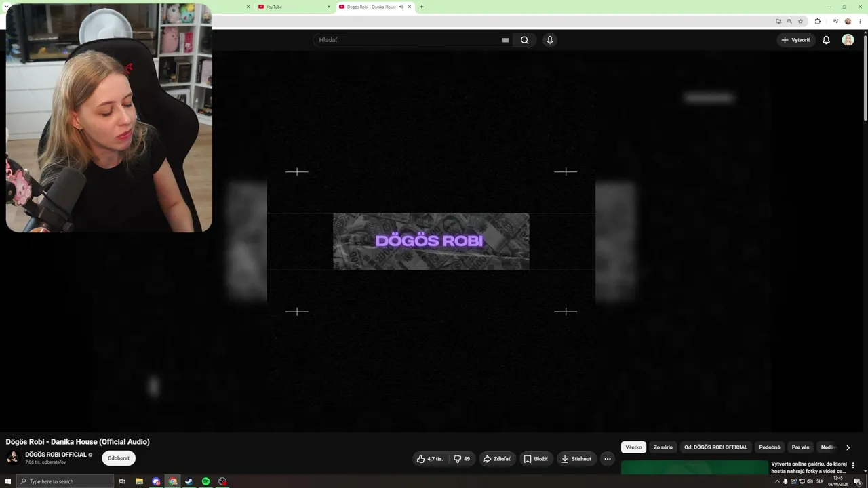Like the video with the thumbs-up button
Screen dimensions: 868x488
coord(430,459)
